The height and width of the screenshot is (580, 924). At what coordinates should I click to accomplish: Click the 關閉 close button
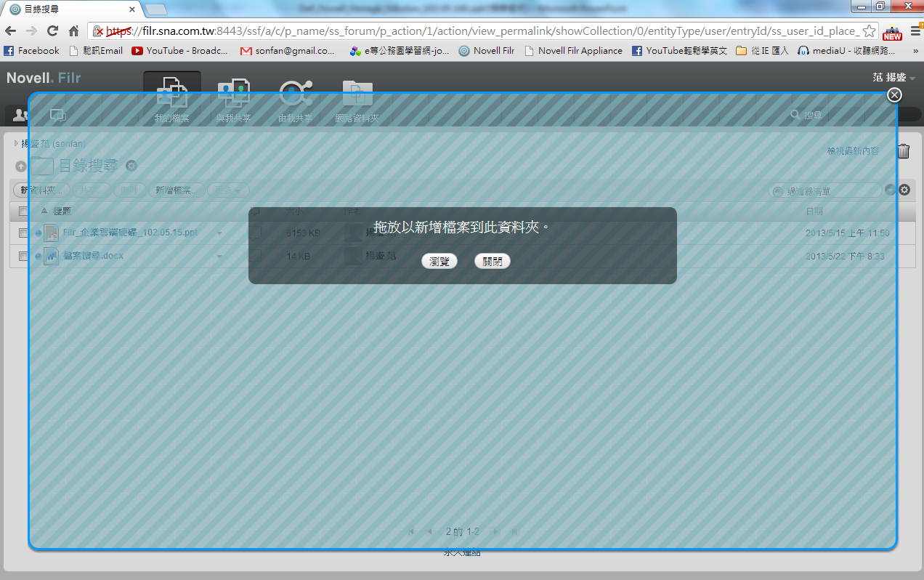[493, 261]
